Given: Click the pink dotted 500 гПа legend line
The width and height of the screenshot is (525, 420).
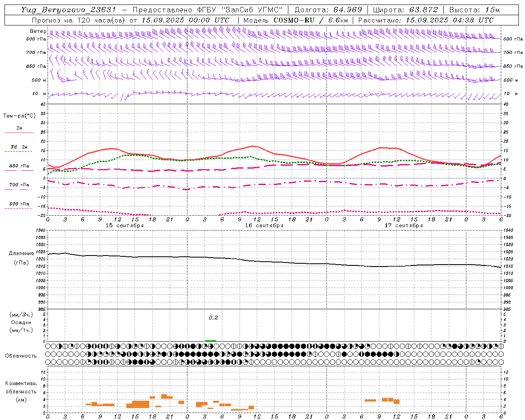Looking at the screenshot, I should tap(19, 208).
